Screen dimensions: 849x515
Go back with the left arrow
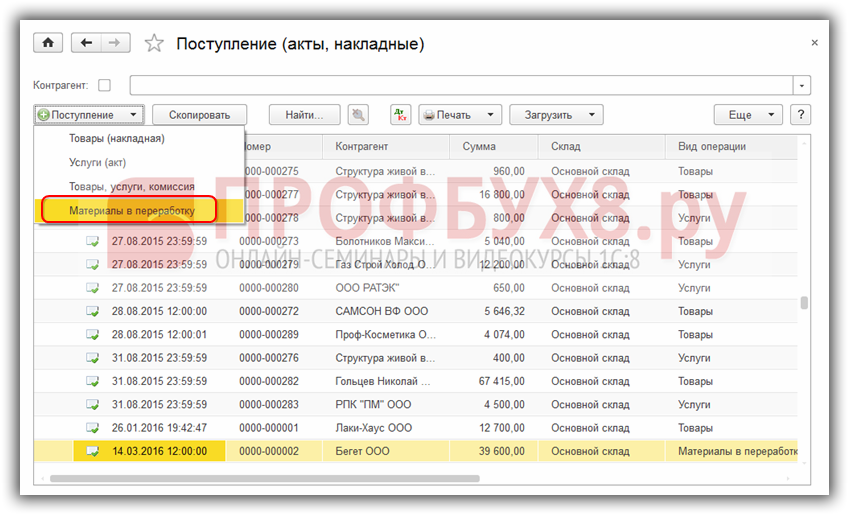[86, 43]
